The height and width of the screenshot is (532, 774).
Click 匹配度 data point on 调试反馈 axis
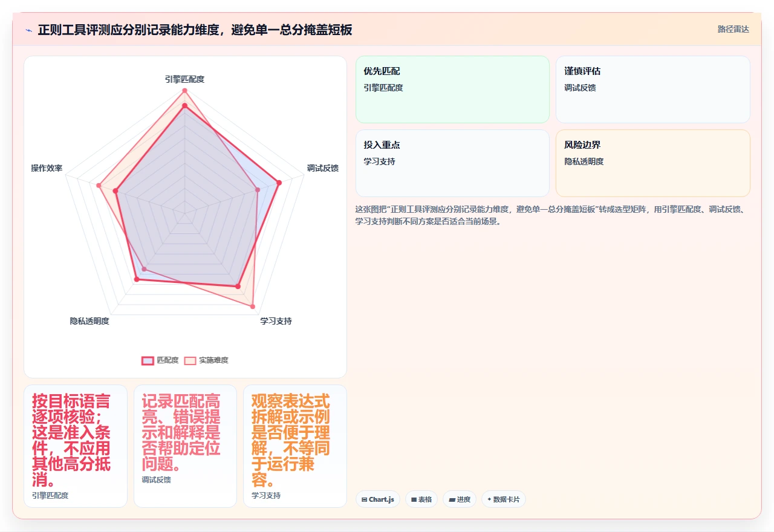279,182
